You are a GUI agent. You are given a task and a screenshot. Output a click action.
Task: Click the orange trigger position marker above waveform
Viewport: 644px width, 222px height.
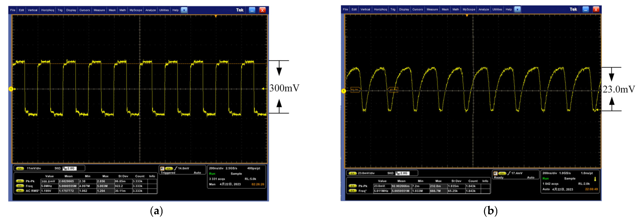click(215, 16)
